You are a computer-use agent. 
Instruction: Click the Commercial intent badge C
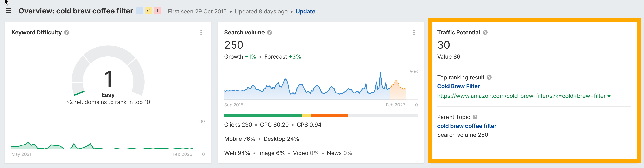[149, 11]
